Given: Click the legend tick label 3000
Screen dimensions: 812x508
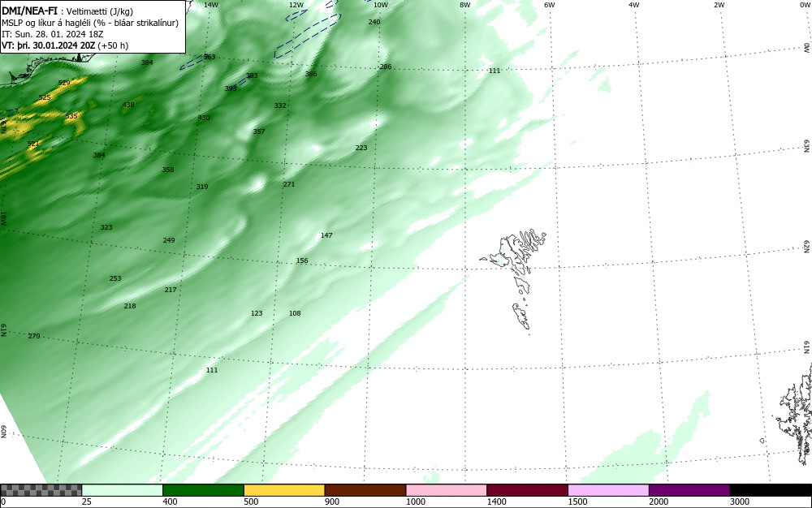Looking at the screenshot, I should tap(740, 502).
